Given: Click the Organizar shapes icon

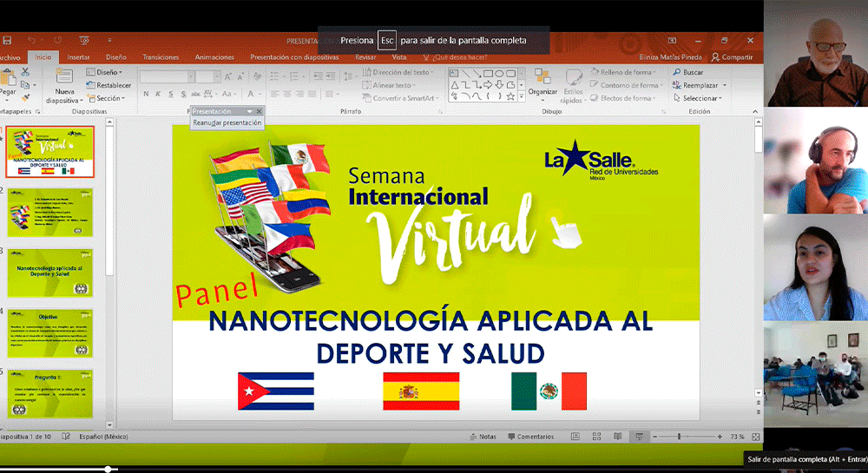Looking at the screenshot, I should coord(542,77).
